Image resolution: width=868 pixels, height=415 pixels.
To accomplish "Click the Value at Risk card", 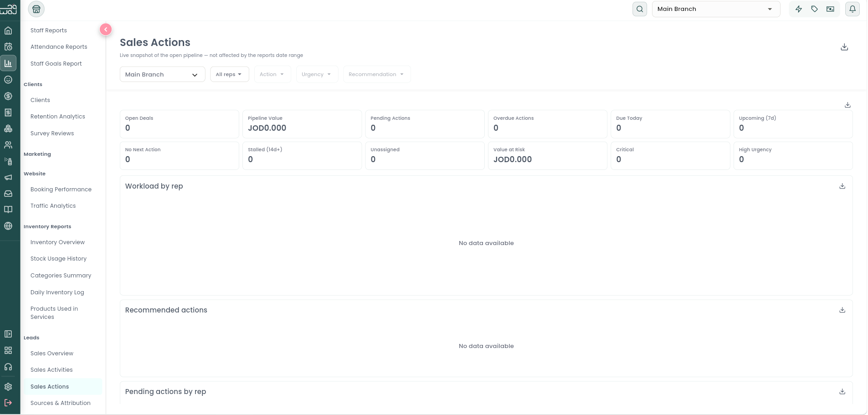I will click(548, 155).
